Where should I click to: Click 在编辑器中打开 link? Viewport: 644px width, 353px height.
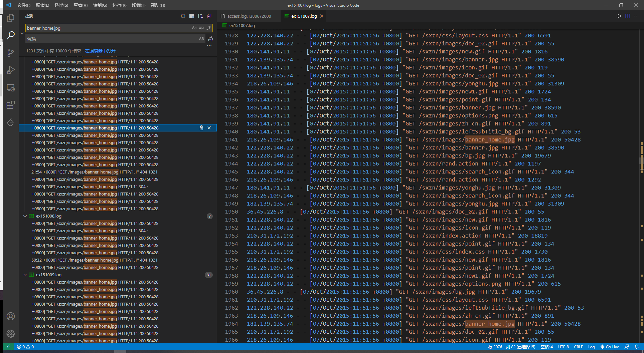pos(100,51)
